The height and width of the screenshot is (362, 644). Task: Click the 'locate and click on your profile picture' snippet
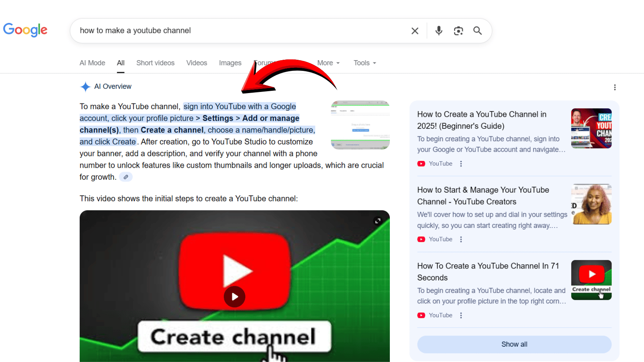point(491,296)
